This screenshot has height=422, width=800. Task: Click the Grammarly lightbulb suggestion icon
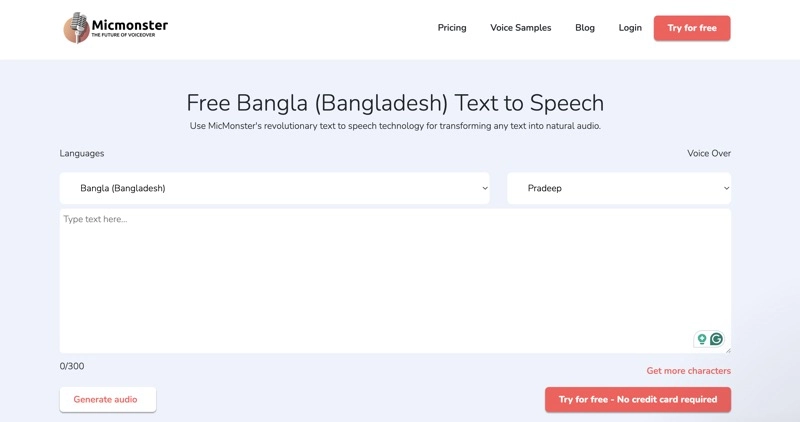(x=702, y=339)
